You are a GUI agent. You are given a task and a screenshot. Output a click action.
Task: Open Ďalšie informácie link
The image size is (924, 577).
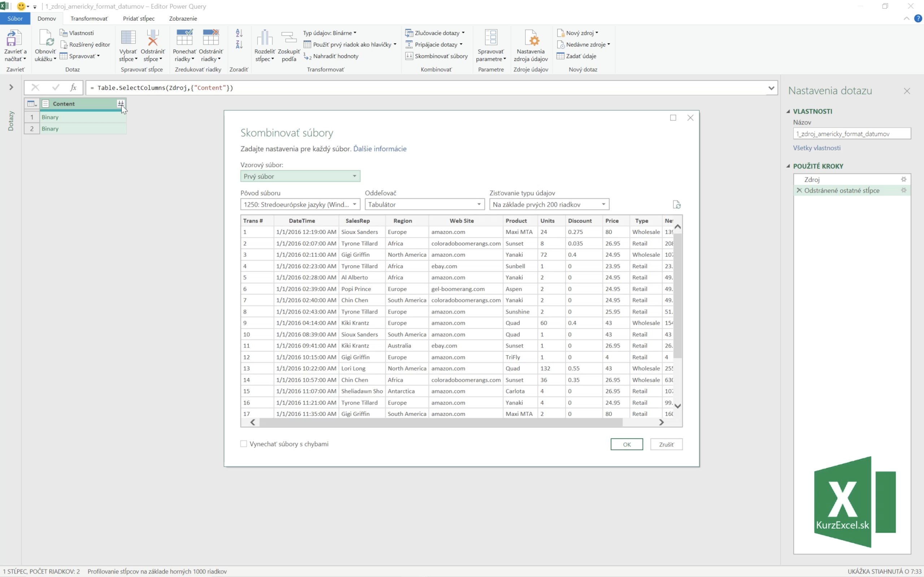pyautogui.click(x=380, y=149)
